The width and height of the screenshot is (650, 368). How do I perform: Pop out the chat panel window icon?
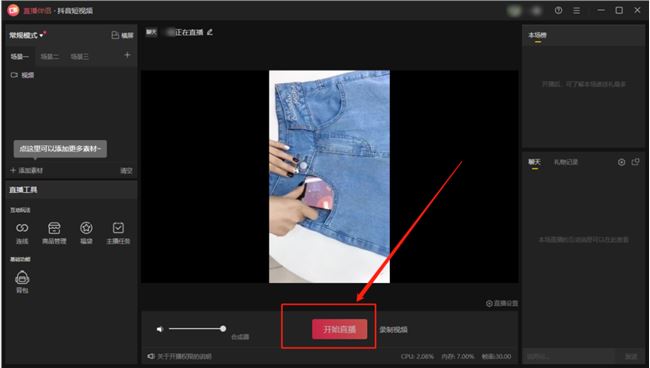(x=635, y=162)
